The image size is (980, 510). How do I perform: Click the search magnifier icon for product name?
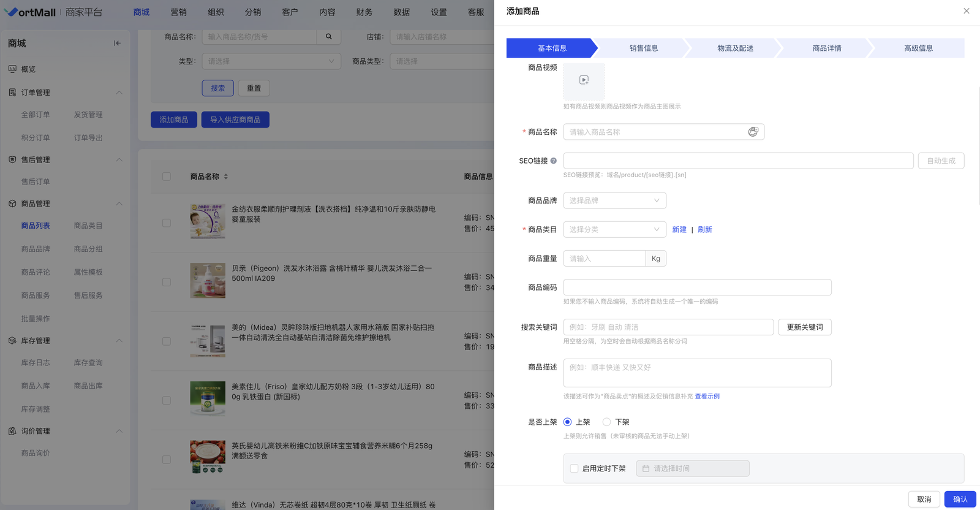[329, 37]
